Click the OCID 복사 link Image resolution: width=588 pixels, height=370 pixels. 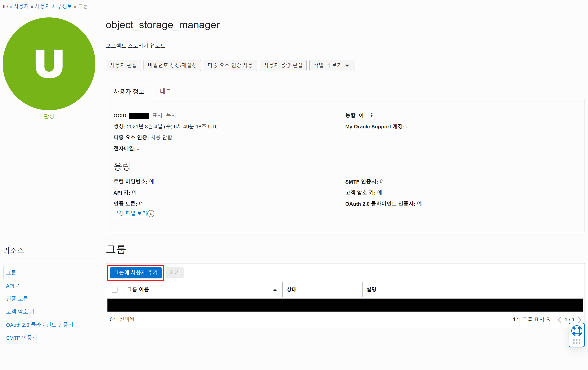pyautogui.click(x=171, y=115)
